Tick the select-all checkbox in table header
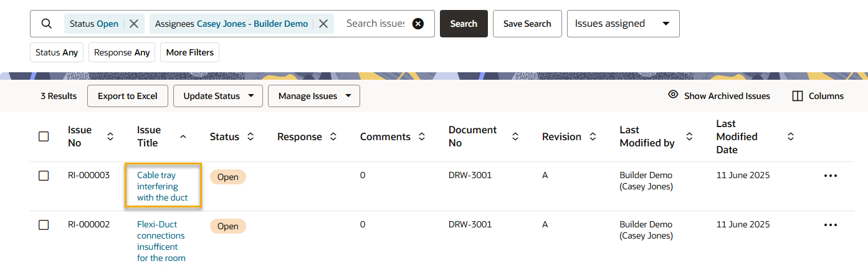 click(x=44, y=136)
